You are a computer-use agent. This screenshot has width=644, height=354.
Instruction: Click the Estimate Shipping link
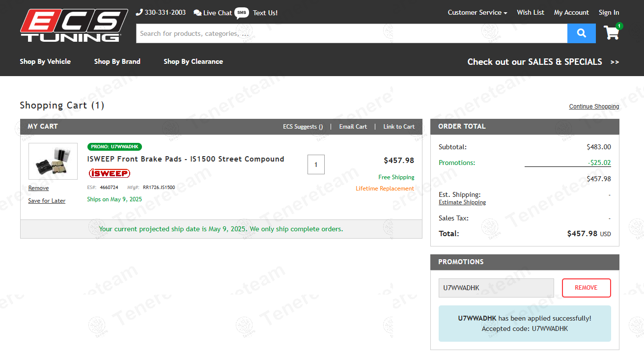(x=462, y=202)
